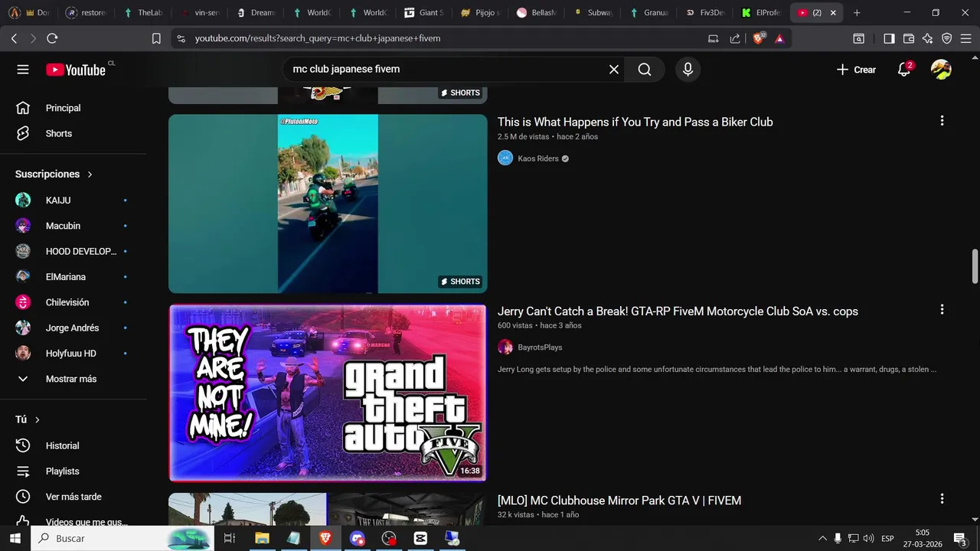Open Ver más tarde list
This screenshot has height=551, width=980.
73,497
